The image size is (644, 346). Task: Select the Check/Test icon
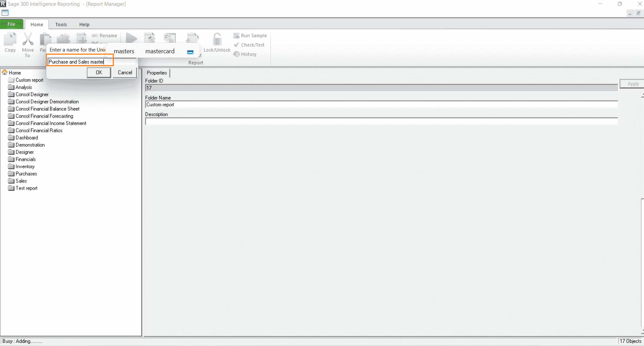click(236, 44)
